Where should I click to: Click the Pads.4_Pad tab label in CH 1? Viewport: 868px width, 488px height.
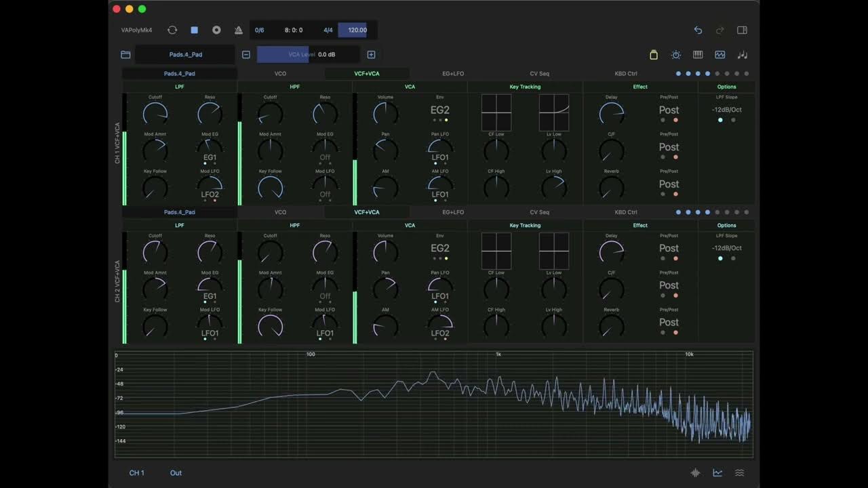180,73
